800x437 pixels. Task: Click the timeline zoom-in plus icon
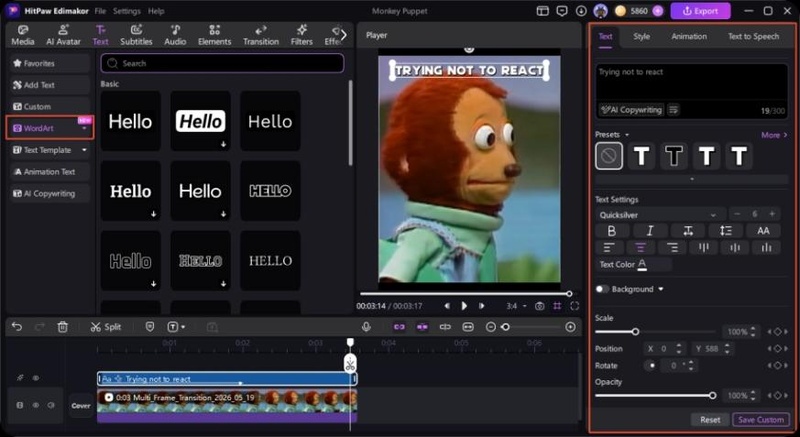click(570, 327)
